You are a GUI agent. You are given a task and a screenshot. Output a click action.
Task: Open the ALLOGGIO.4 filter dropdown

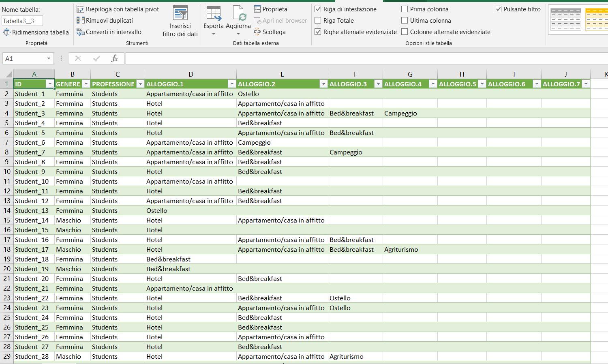(x=433, y=84)
